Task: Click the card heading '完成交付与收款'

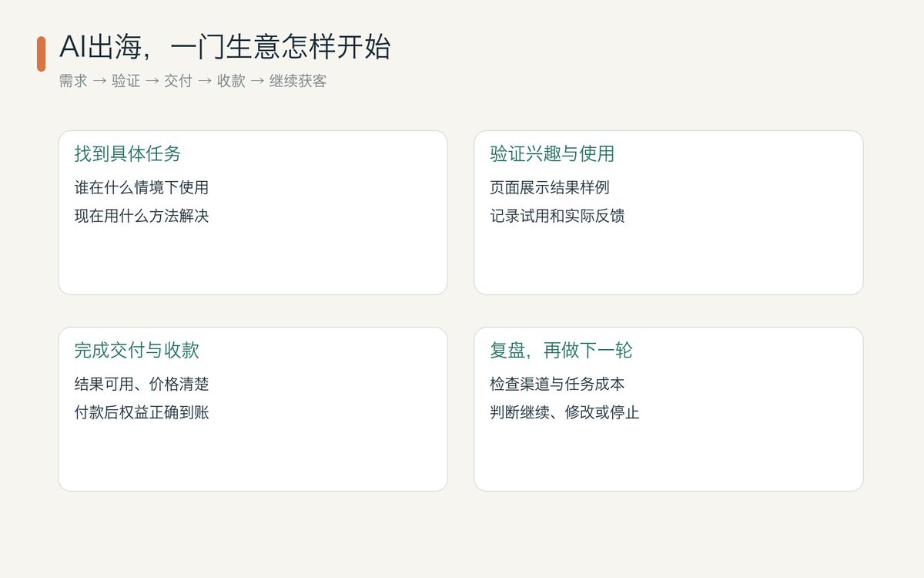Action: point(137,350)
